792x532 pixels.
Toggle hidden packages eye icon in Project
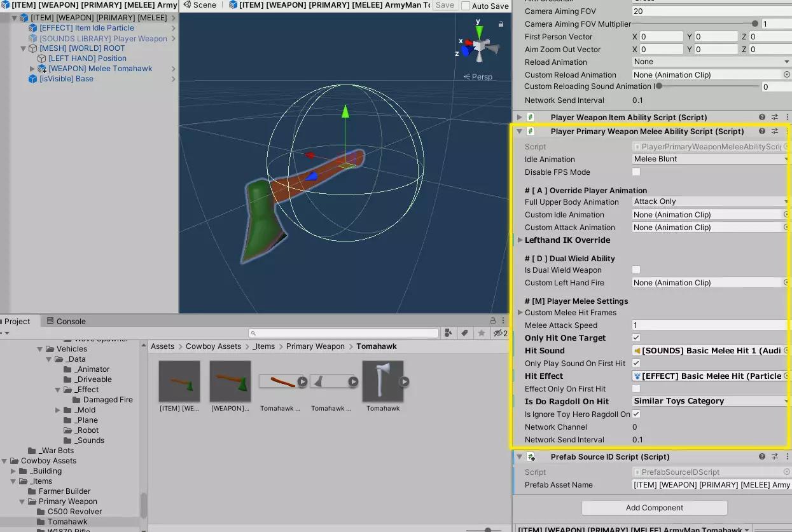click(498, 333)
